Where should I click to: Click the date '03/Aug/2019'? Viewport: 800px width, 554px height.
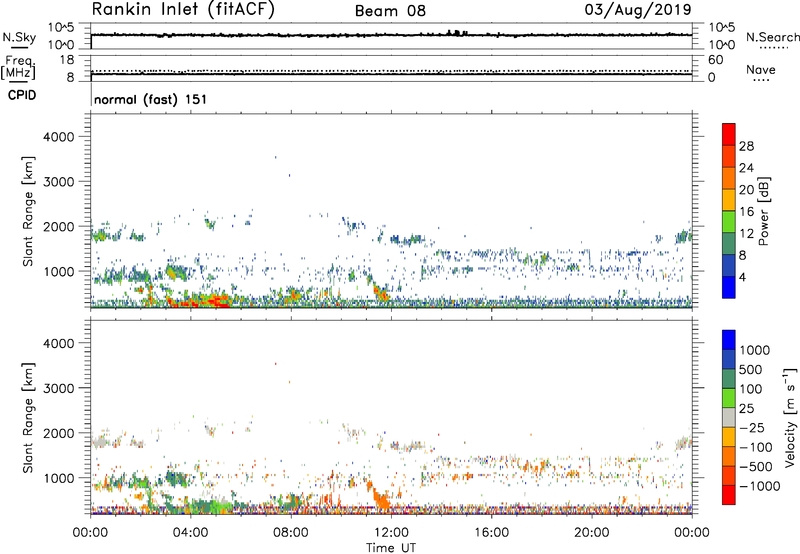pos(638,10)
